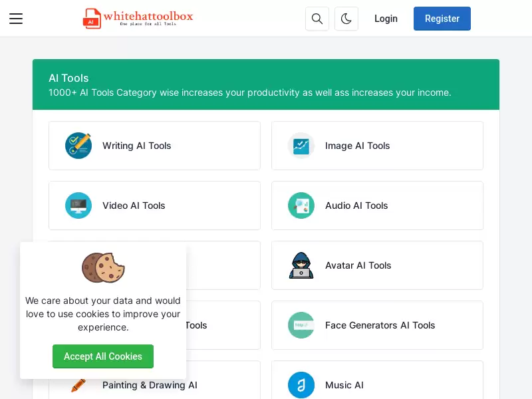Click the AI Tools green header
The height and width of the screenshot is (399, 532).
click(265, 84)
